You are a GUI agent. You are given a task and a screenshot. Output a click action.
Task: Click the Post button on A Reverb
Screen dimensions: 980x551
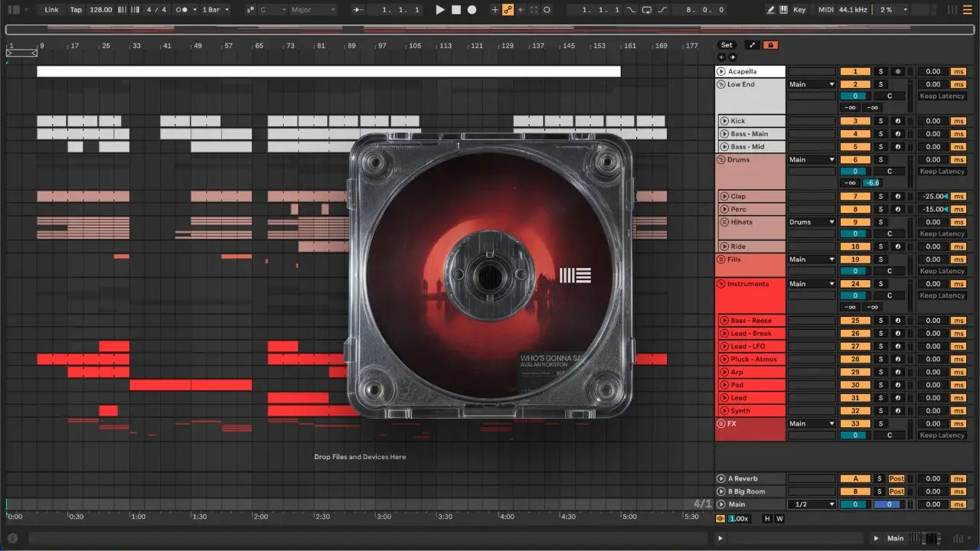click(x=897, y=479)
